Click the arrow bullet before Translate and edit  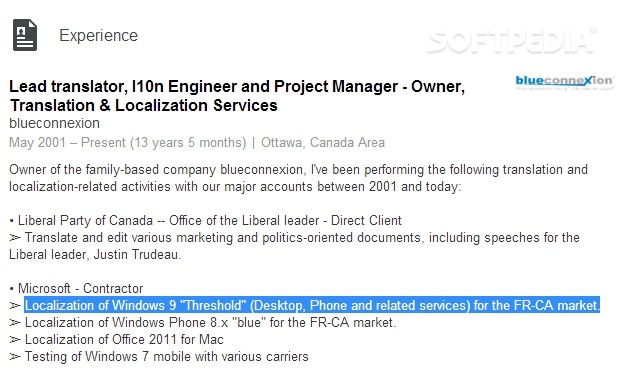tap(15, 238)
